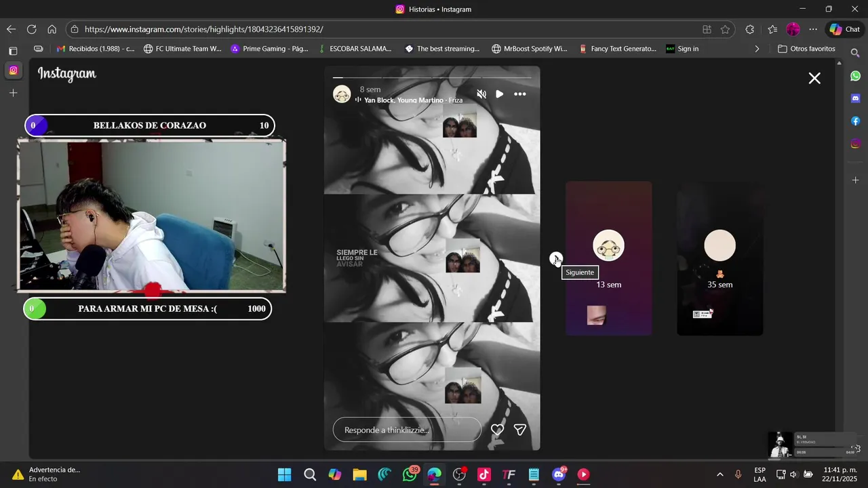The height and width of the screenshot is (488, 868).
Task: Open Edge settings and more menu
Action: click(x=813, y=29)
